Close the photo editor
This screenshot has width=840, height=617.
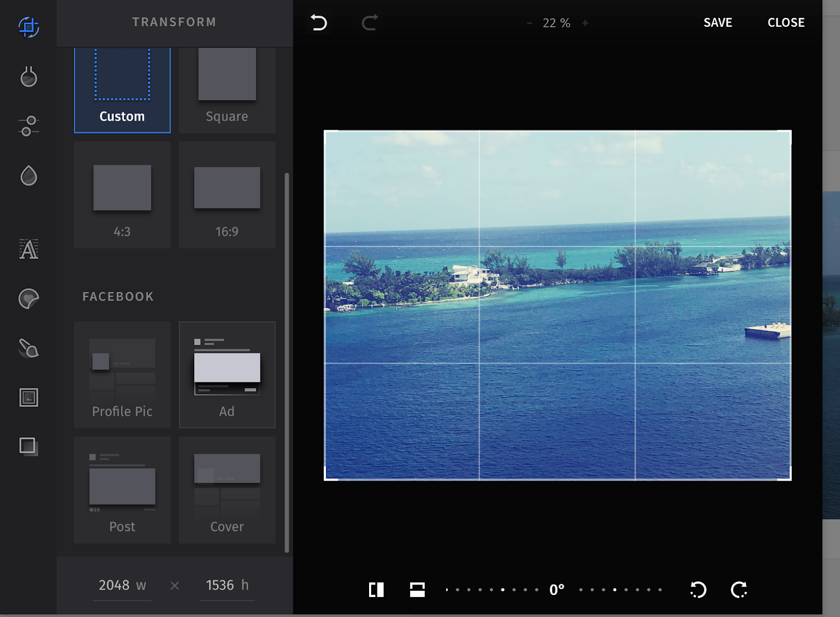click(786, 23)
